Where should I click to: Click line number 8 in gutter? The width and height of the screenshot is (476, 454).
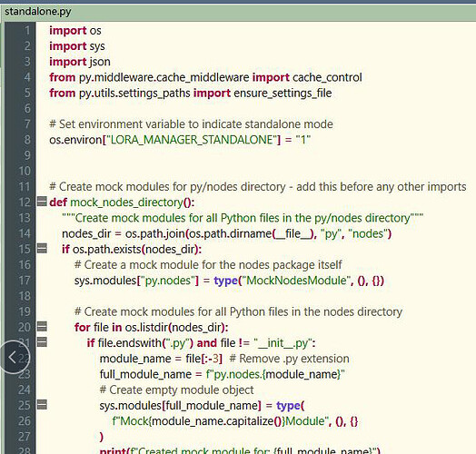[27, 140]
